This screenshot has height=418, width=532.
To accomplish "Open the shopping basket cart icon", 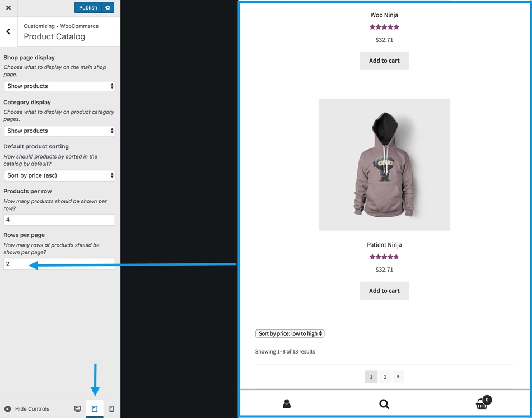I will tap(483, 403).
